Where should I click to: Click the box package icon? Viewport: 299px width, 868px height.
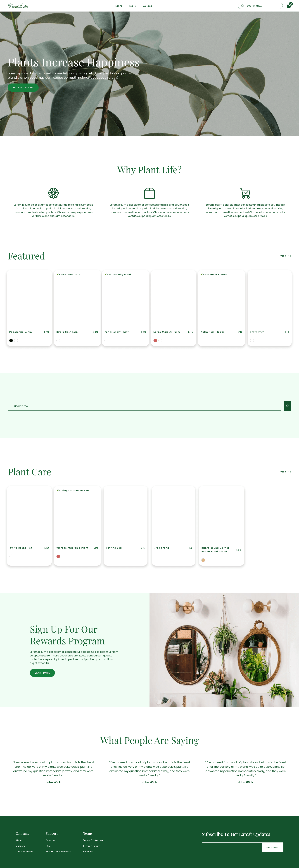[149, 193]
